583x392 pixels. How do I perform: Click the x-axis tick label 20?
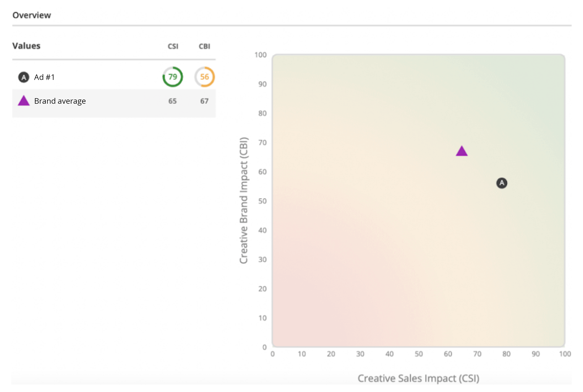coord(331,354)
